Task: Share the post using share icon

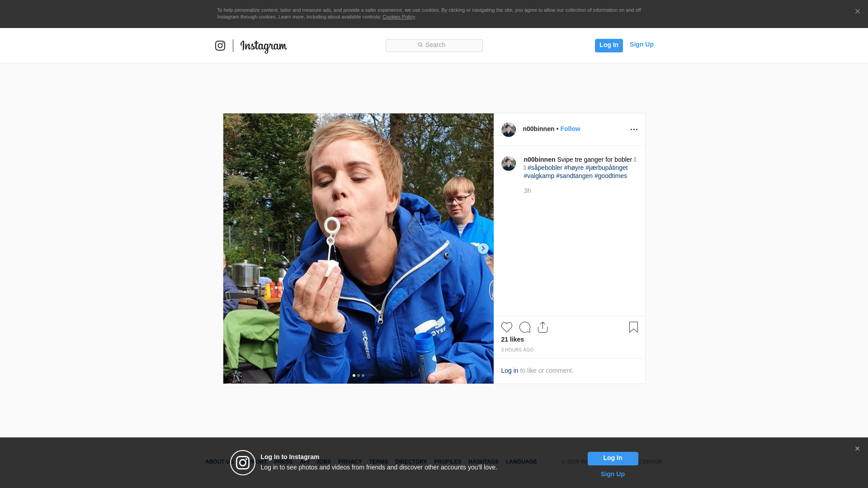Action: tap(542, 327)
